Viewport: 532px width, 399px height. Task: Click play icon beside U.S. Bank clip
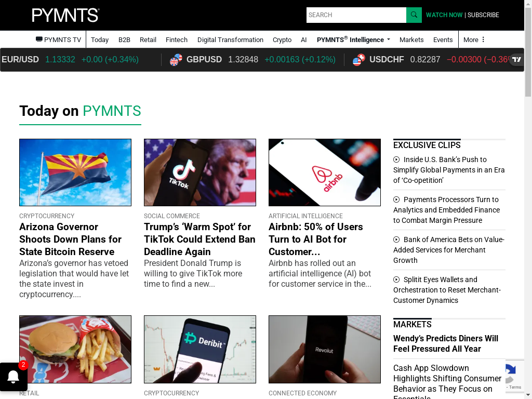tap(396, 159)
